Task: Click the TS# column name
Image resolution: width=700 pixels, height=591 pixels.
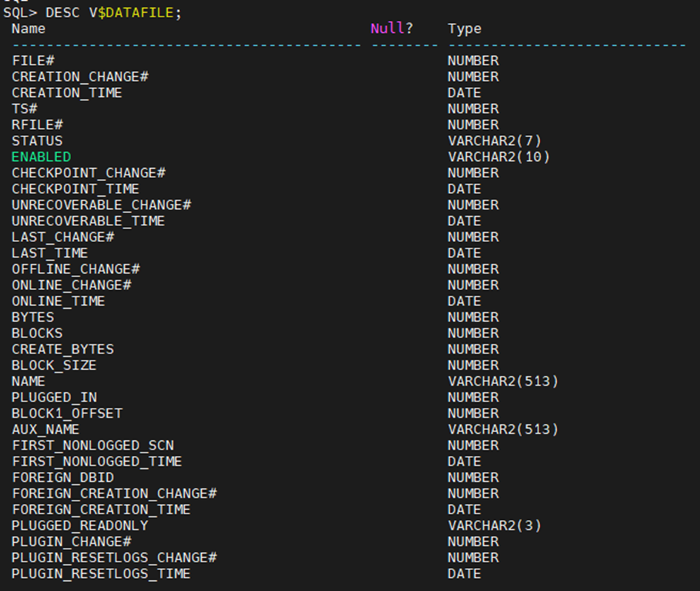Action: pos(24,109)
